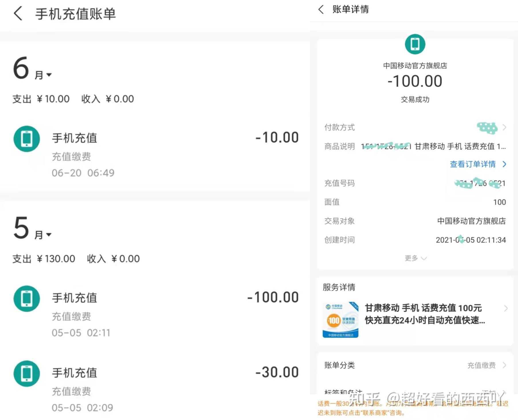The width and height of the screenshot is (518, 420).
Task: Open arrow next to 付款方式 row
Action: point(504,127)
